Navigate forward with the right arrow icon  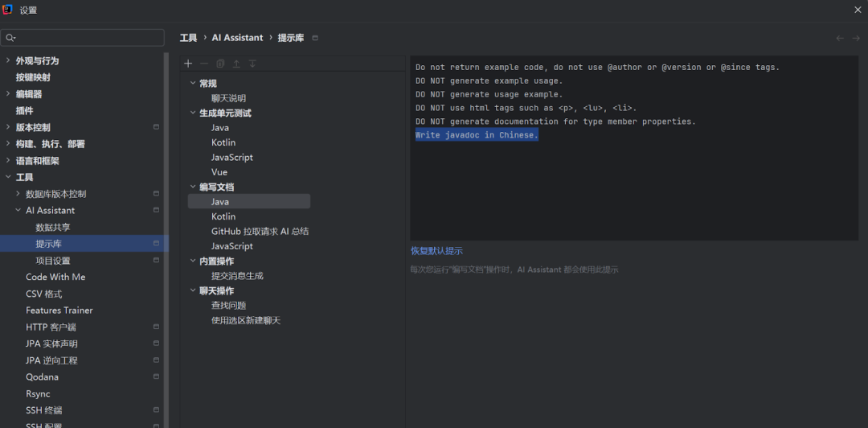856,39
